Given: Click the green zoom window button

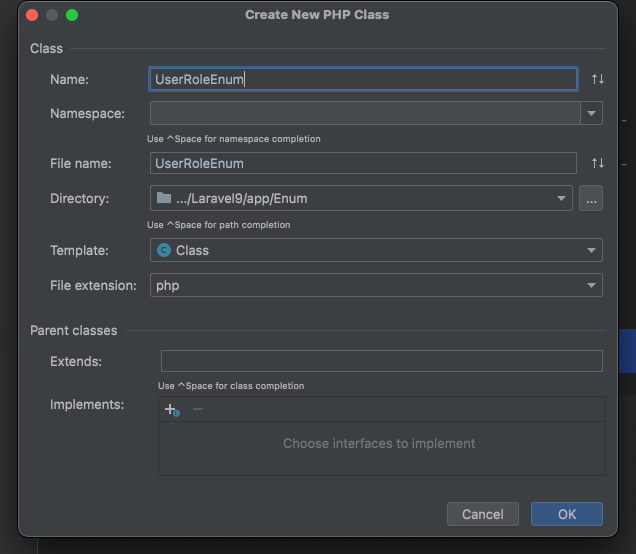Looking at the screenshot, I should [72, 15].
